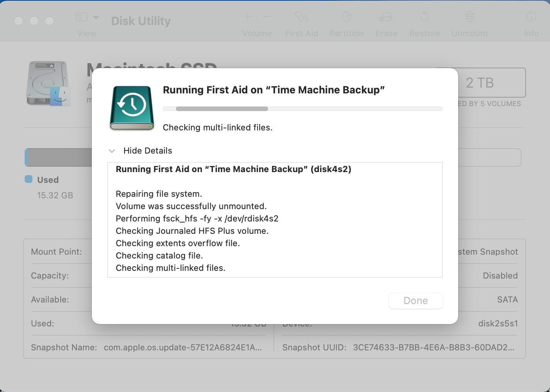The height and width of the screenshot is (392, 550).
Task: Select log line 'Checking extents overflow file.'
Action: (x=178, y=243)
